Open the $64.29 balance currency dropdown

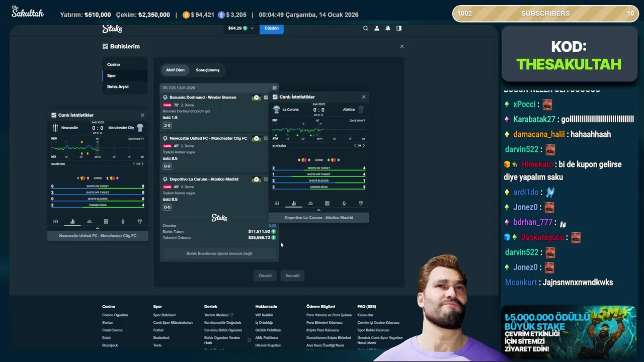click(241, 28)
